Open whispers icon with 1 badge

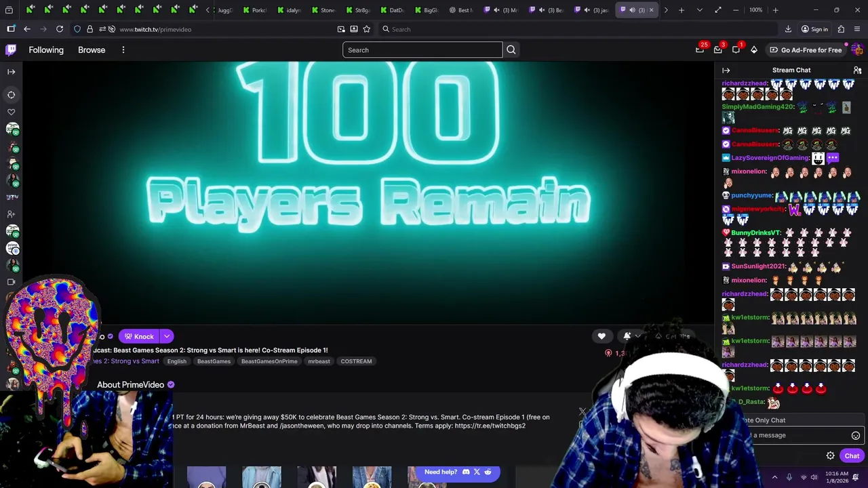pos(736,49)
